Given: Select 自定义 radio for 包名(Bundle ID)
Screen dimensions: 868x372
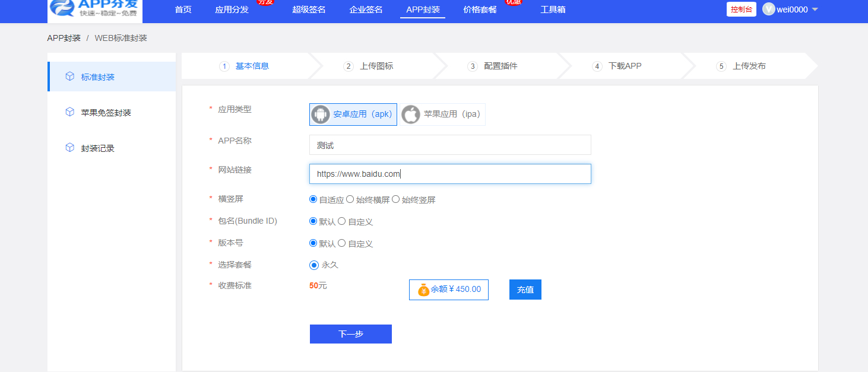Looking at the screenshot, I should coord(341,221).
